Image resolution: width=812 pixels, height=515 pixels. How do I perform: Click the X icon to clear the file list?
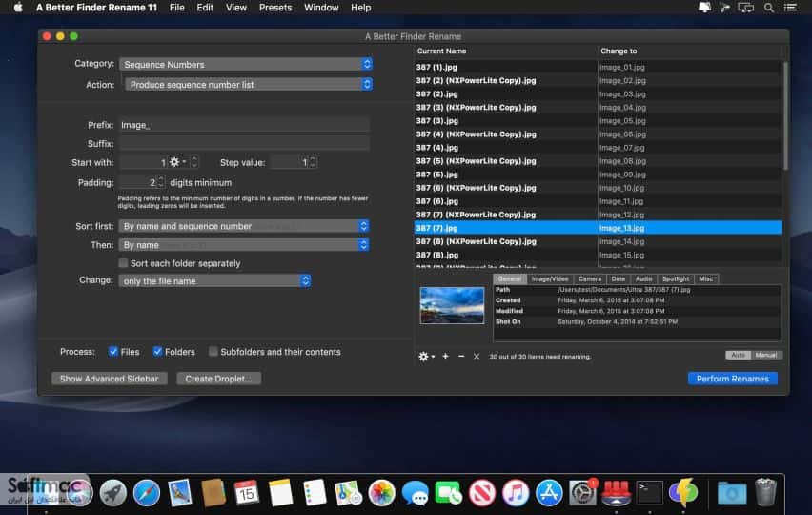pyautogui.click(x=477, y=357)
